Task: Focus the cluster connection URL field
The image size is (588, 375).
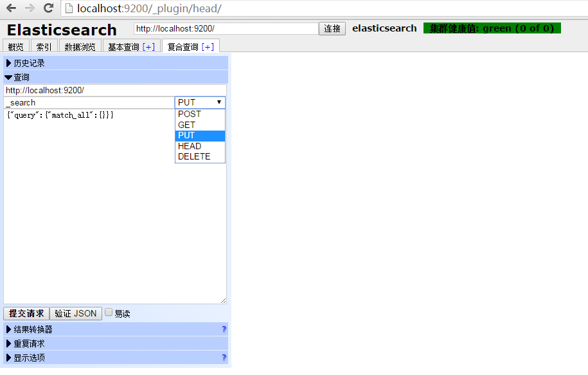Action: pyautogui.click(x=226, y=28)
